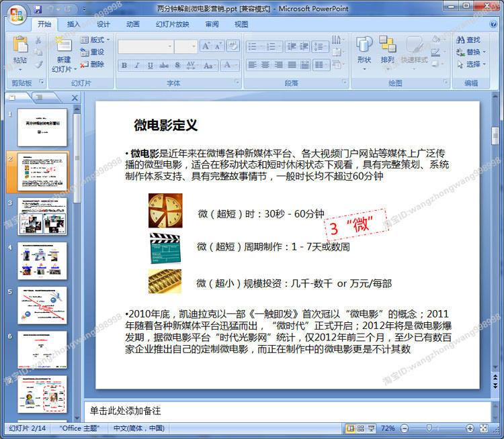
Task: Open the 排列 arrange menu
Action: point(387,53)
